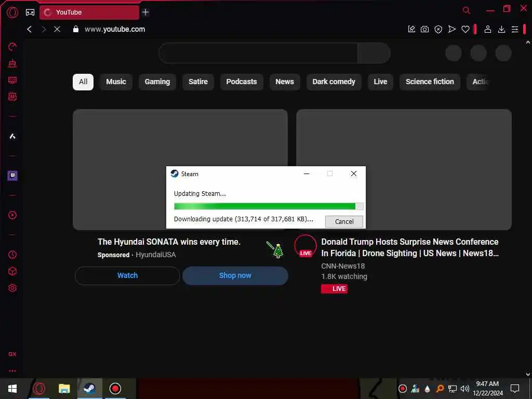Screen dimensions: 532x399
Task: Stop loading the YouTube page
Action: click(57, 30)
